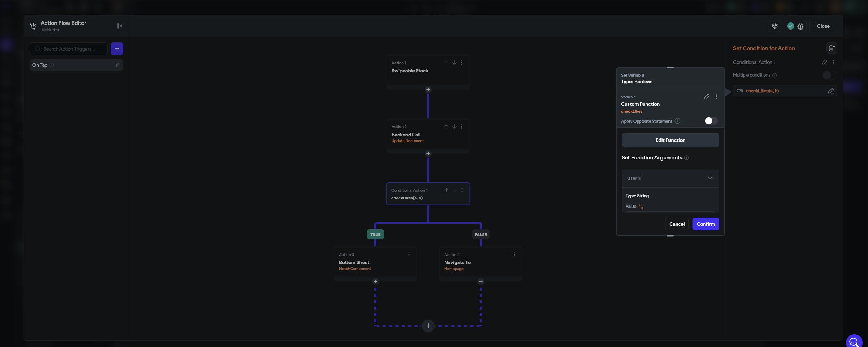Click the FALSE branch label
Screen dimensions: 868x347
[481, 234]
